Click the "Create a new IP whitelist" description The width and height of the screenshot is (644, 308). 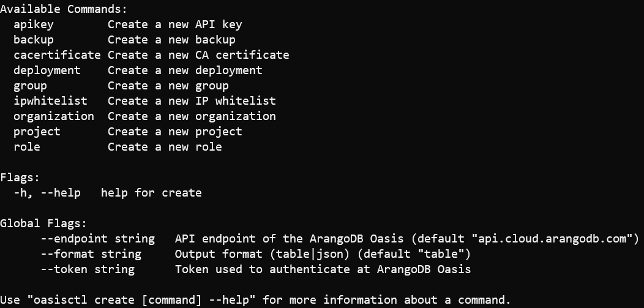click(x=192, y=100)
